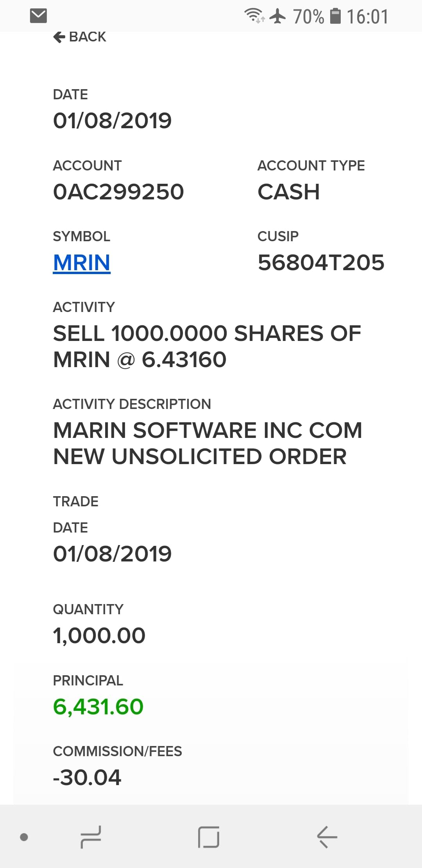Tap the battery status icon
The image size is (422, 868).
[335, 16]
